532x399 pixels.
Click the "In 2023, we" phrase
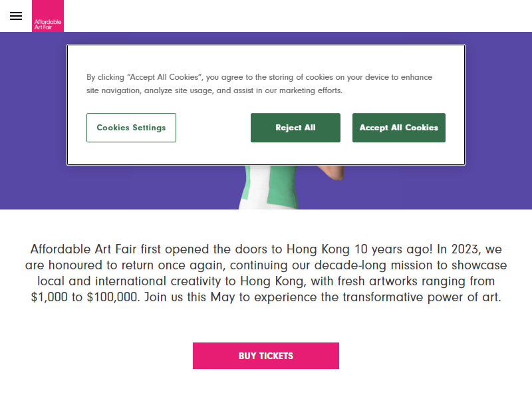pyautogui.click(x=469, y=249)
